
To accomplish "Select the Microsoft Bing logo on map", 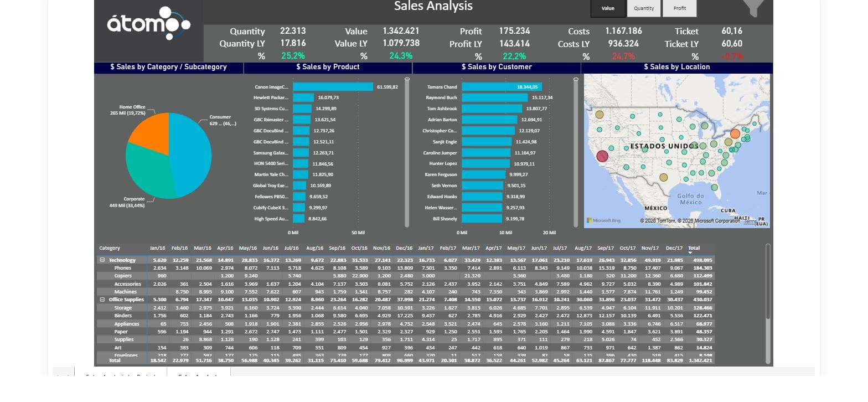I will (x=604, y=220).
